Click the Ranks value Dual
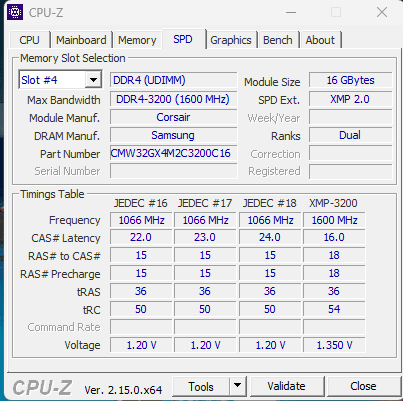Viewport: 403px width, 401px height. click(x=350, y=135)
